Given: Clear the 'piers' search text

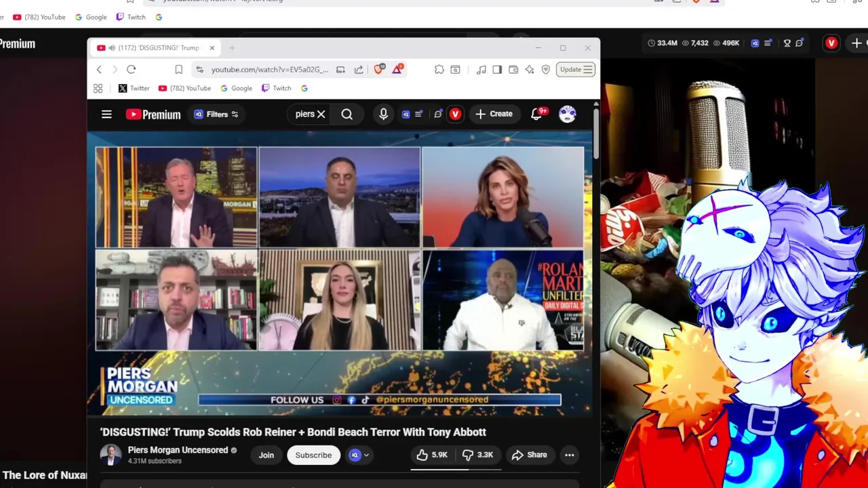Looking at the screenshot, I should point(321,114).
